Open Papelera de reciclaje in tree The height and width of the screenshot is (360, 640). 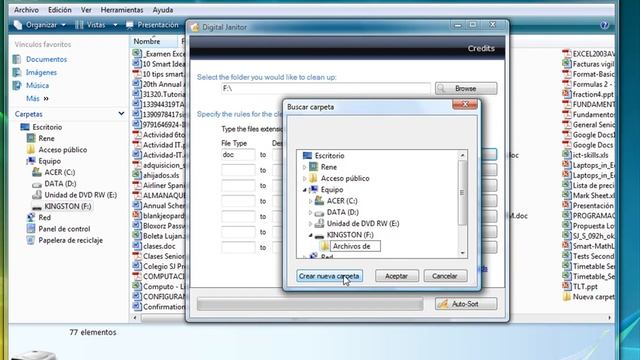70,240
